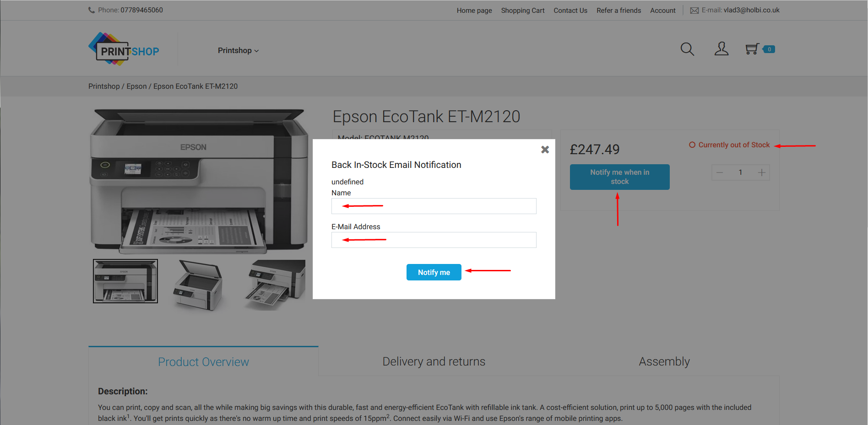Click the cart item count badge 0
The height and width of the screenshot is (425, 868).
pos(769,49)
